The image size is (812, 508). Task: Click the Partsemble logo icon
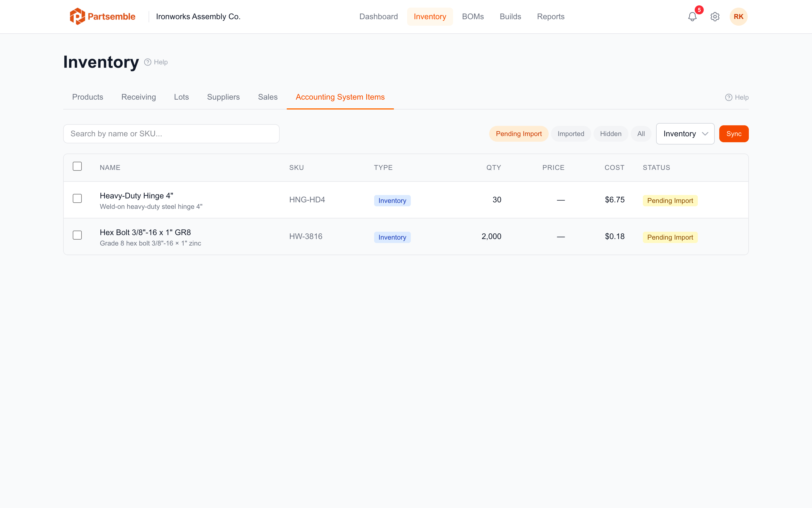pos(77,16)
